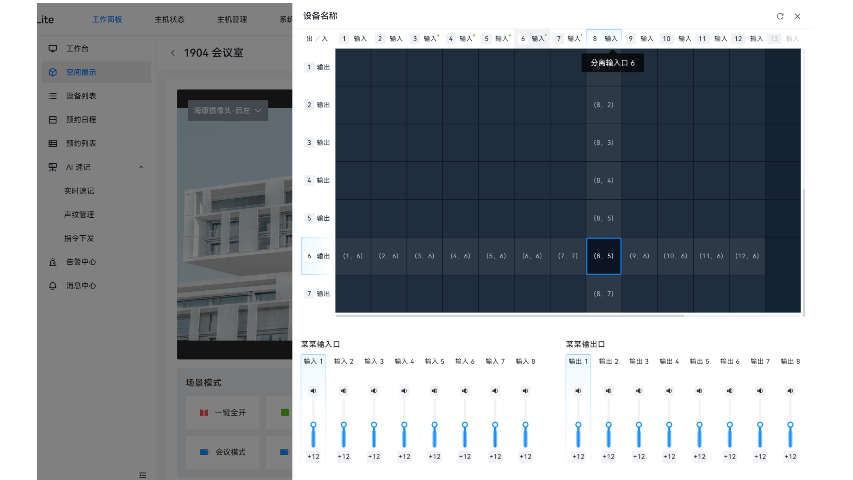This screenshot has width=853, height=480.
Task: Click the AI 速记 icon in sidebar
Action: point(53,167)
